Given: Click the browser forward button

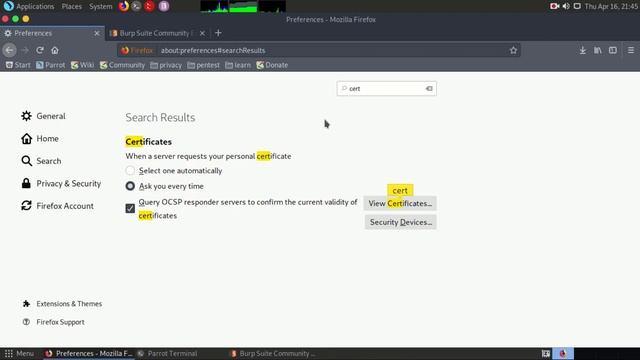Looking at the screenshot, I should (25, 50).
